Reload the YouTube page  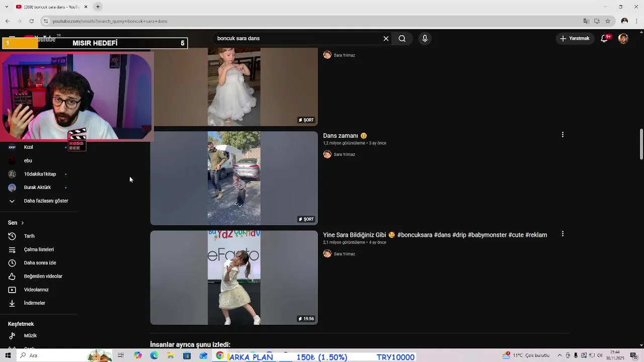pos(32,21)
